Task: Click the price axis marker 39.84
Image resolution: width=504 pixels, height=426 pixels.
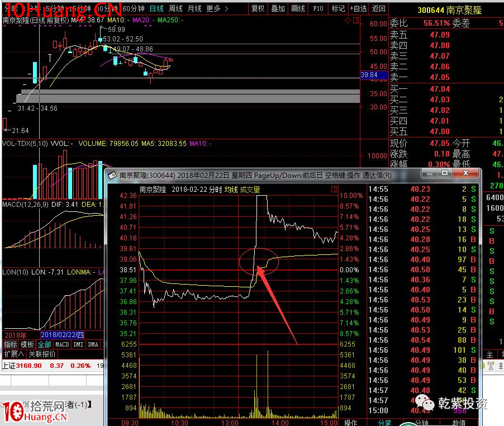Action: point(374,75)
